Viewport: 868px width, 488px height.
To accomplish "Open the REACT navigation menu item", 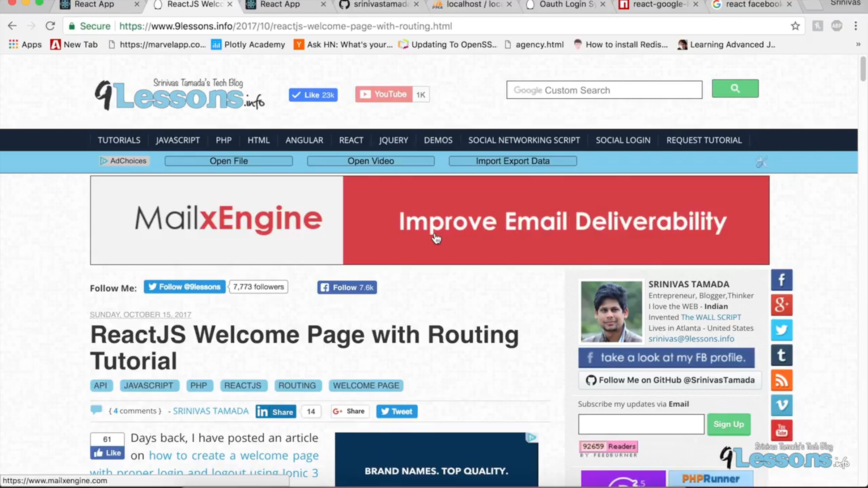I will 351,140.
